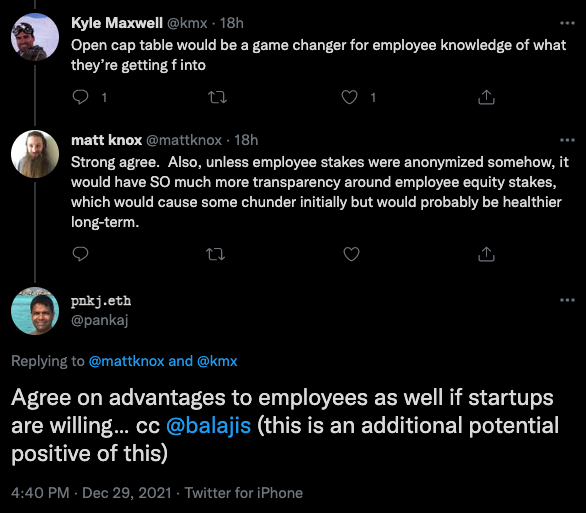Reply to Kyle Maxwell's tweet
This screenshot has width=586, height=513.
80,97
